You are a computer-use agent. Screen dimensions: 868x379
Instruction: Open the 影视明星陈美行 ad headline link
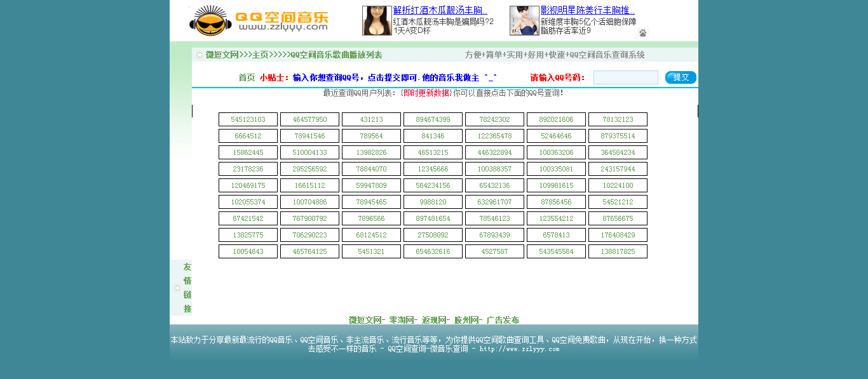point(587,10)
